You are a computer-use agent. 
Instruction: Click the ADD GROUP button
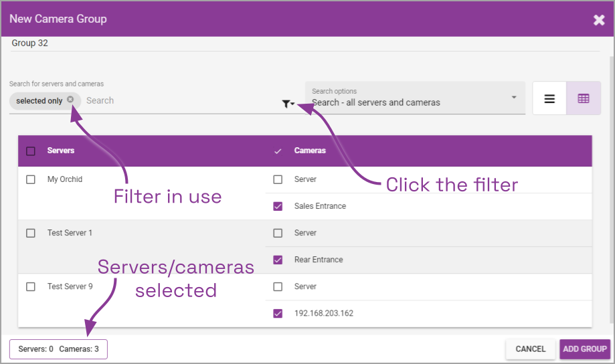tap(584, 349)
